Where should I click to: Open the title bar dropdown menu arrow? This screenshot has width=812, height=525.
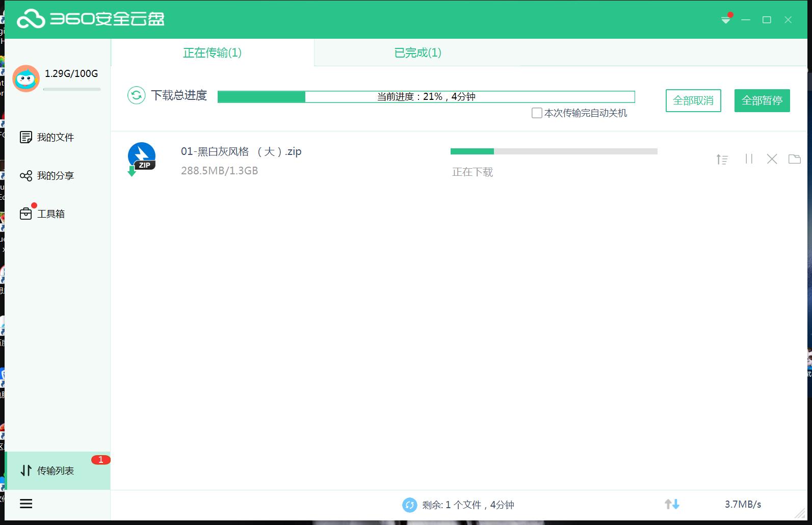726,20
